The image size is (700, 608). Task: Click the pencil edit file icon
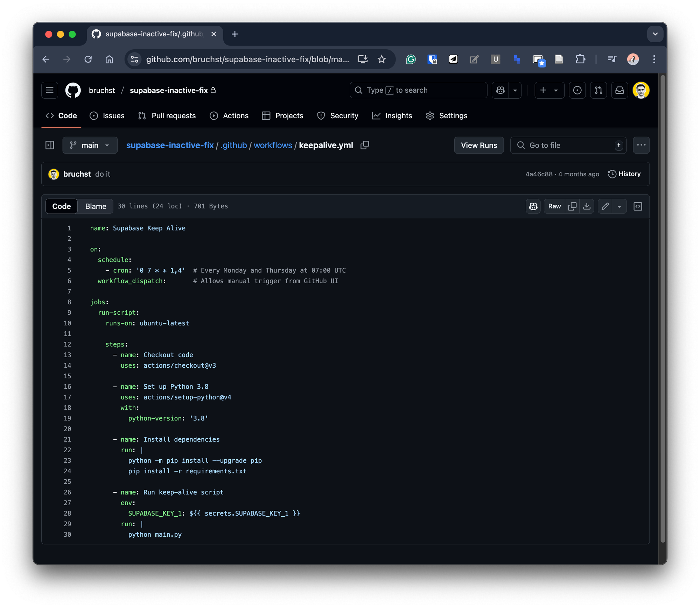click(605, 206)
